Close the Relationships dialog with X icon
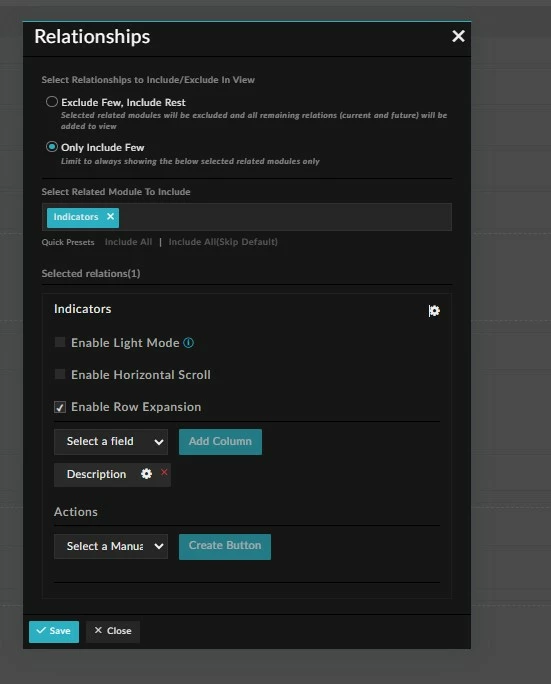This screenshot has height=684, width=551. [x=458, y=36]
